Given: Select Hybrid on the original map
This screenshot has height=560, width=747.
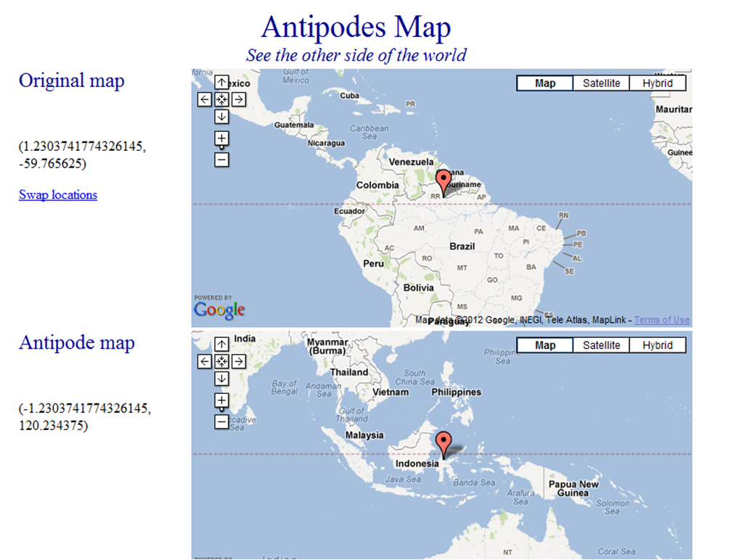Looking at the screenshot, I should pos(657,83).
